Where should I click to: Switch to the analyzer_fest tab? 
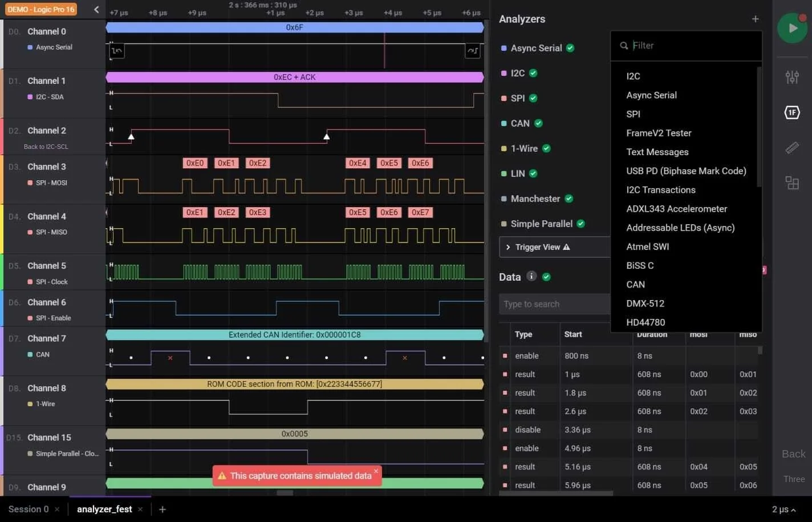(104, 509)
